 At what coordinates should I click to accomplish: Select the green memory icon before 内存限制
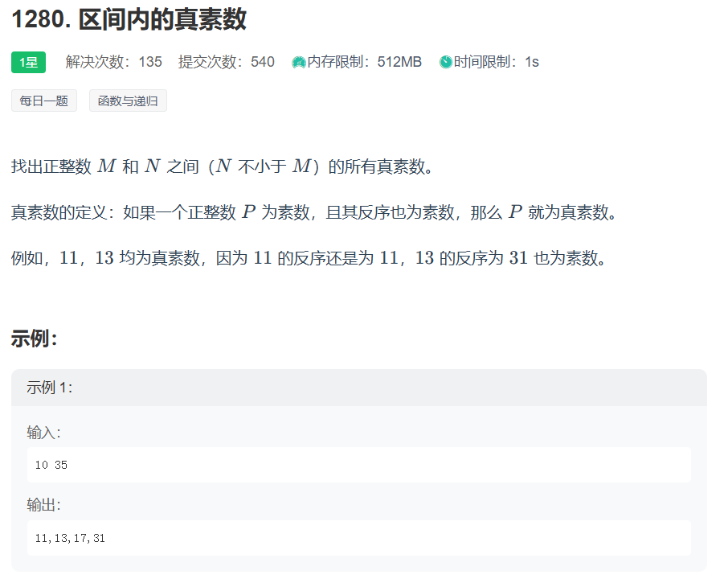pyautogui.click(x=297, y=60)
